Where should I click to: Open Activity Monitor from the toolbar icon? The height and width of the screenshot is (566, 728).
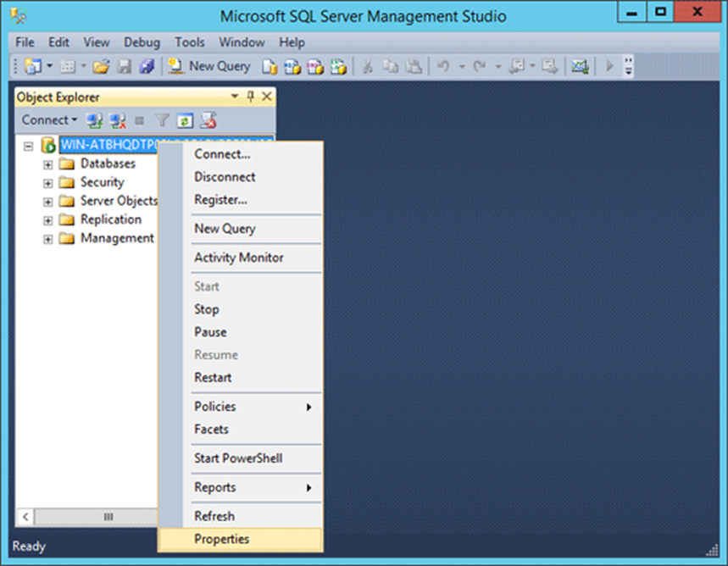coord(580,66)
